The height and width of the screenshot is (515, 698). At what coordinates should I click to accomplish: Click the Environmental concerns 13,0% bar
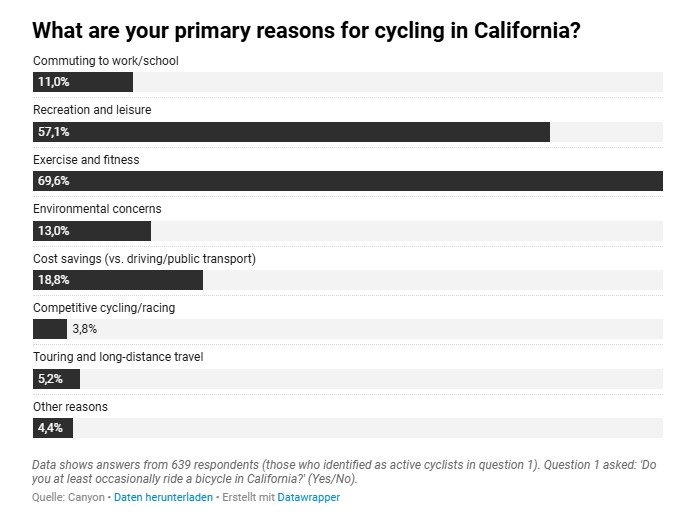(x=92, y=231)
